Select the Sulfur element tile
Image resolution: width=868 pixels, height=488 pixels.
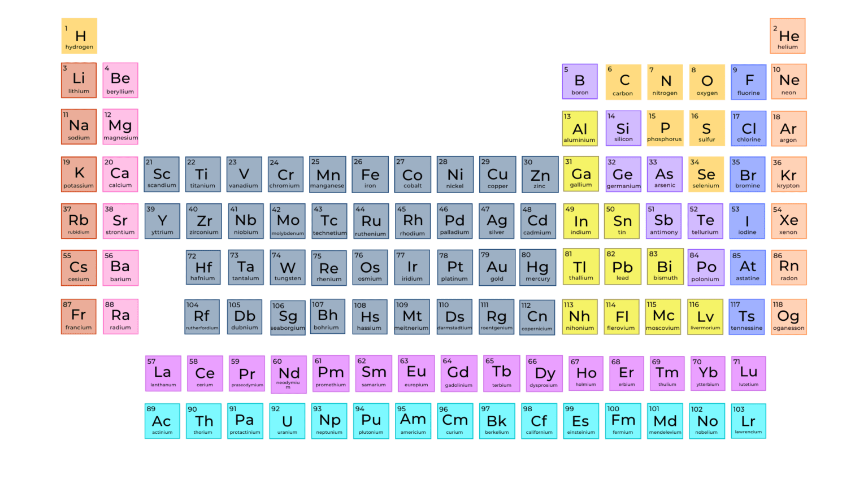(x=707, y=128)
